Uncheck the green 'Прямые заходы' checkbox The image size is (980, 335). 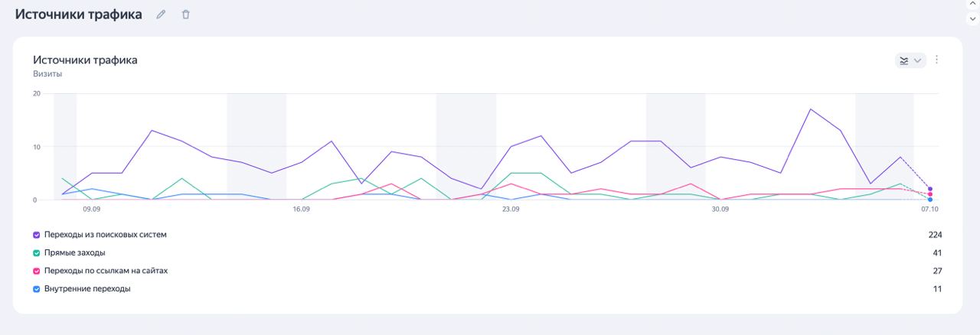coord(37,252)
